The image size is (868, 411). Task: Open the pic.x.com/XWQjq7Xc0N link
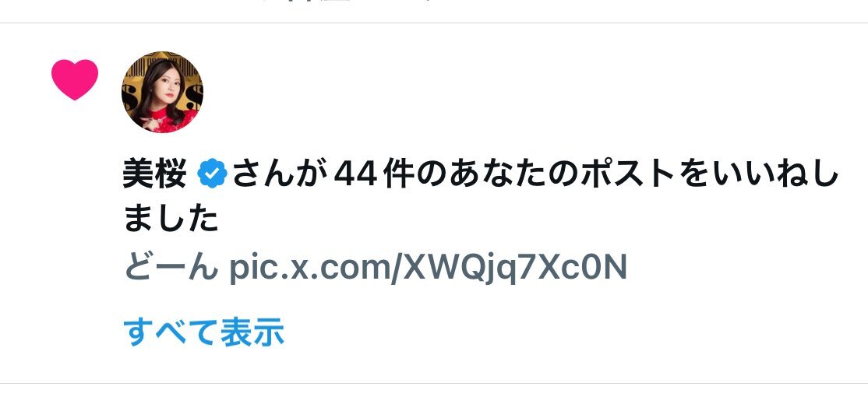tap(427, 269)
